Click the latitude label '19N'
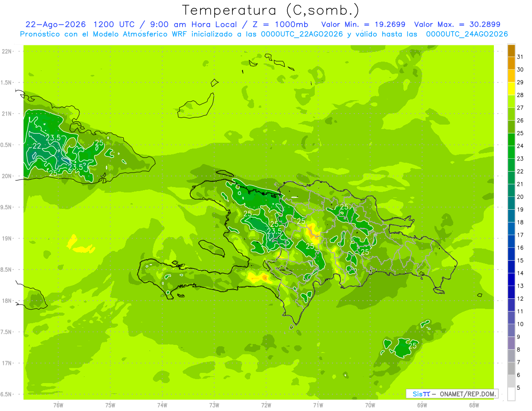The width and height of the screenshot is (532, 411). click(x=7, y=239)
